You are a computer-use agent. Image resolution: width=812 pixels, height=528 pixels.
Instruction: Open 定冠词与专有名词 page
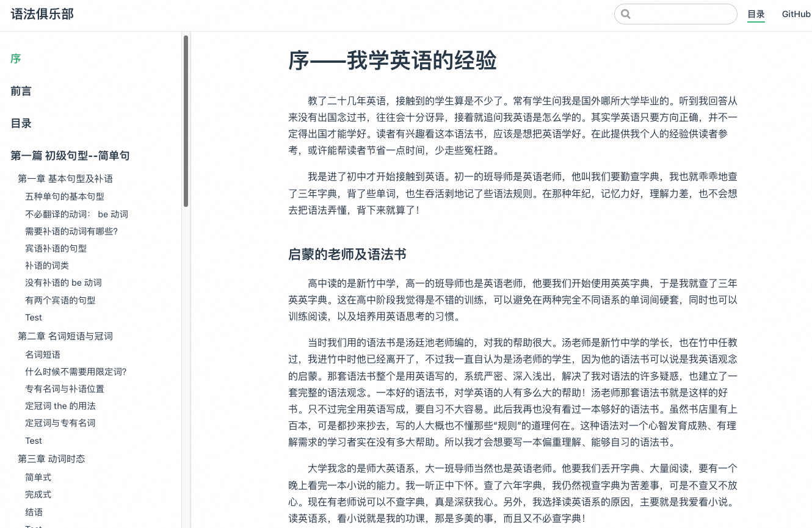click(x=60, y=423)
